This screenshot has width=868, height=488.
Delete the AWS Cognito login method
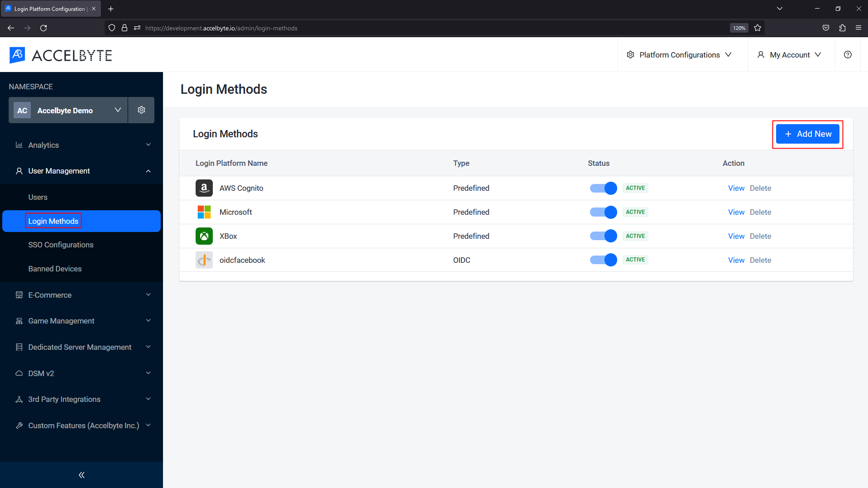[760, 188]
